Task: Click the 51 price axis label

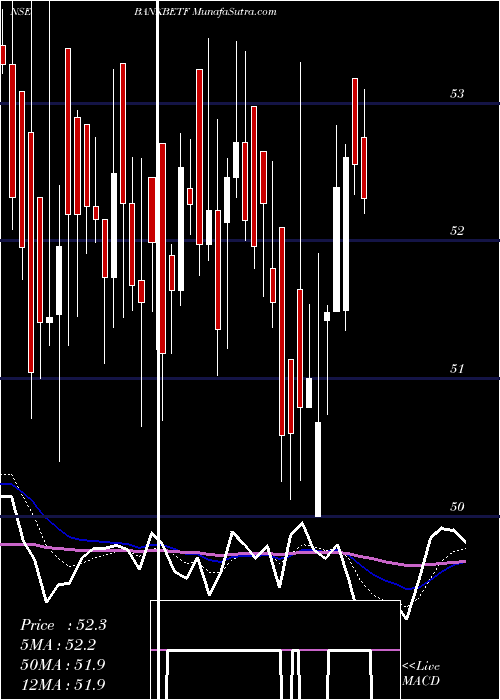Action: (x=457, y=369)
